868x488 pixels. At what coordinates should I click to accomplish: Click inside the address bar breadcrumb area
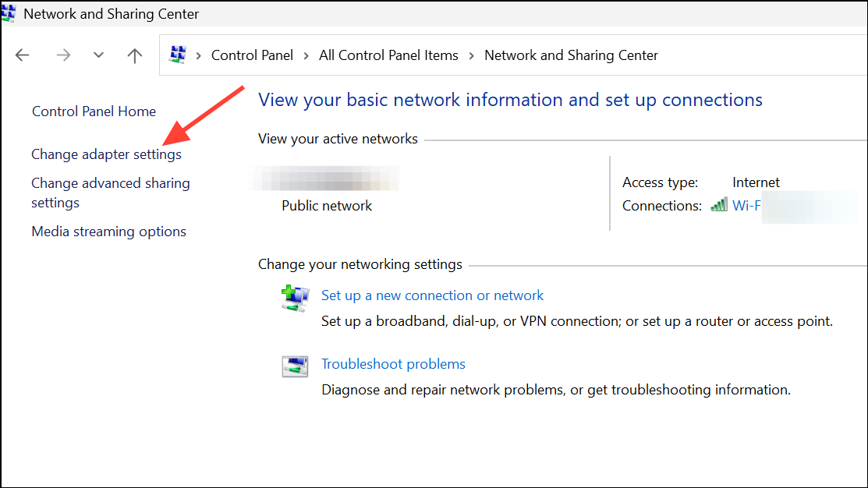(x=741, y=55)
